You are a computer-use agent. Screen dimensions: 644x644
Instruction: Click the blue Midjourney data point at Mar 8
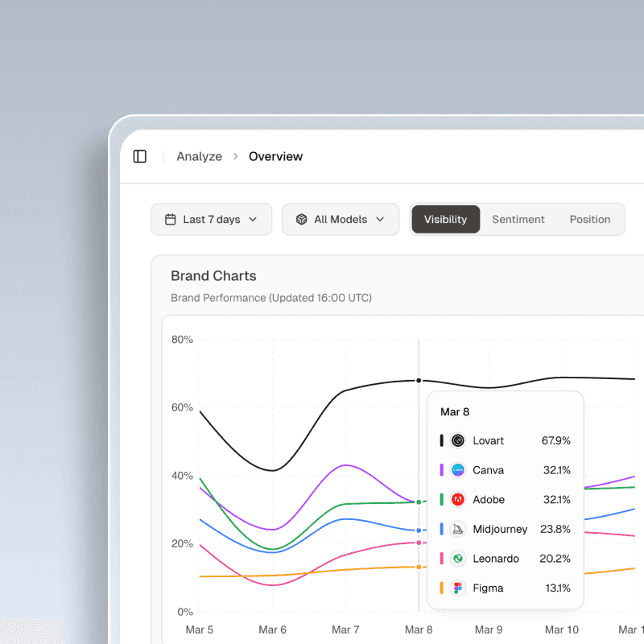[419, 530]
